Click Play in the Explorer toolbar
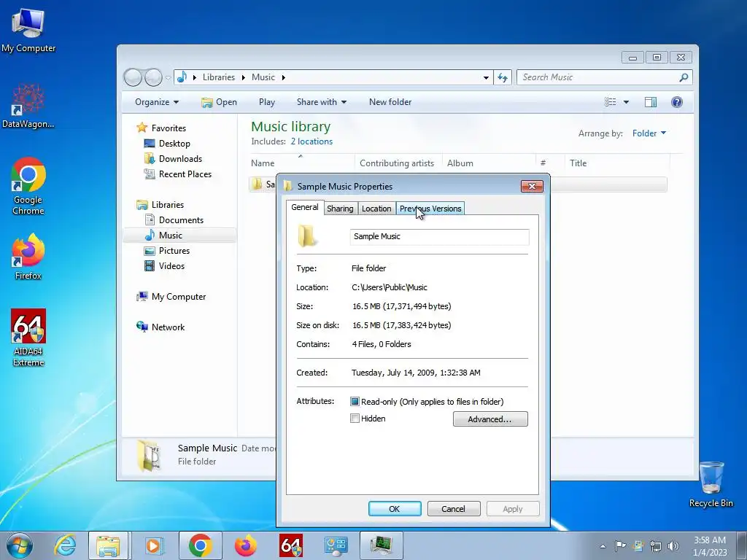747x560 pixels. [x=267, y=102]
